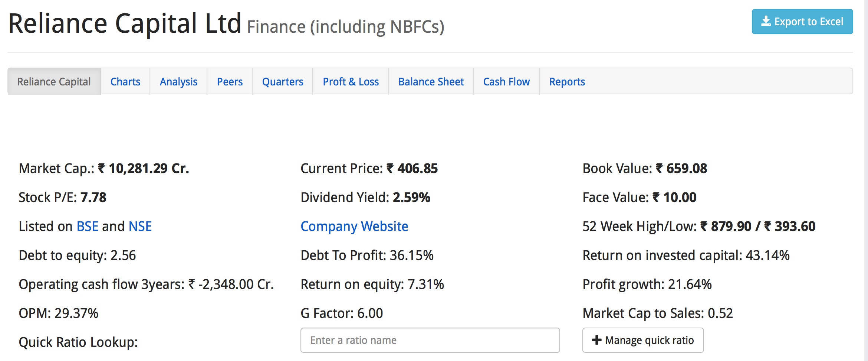Open the Reports tab
This screenshot has height=361, width=868.
coord(567,82)
